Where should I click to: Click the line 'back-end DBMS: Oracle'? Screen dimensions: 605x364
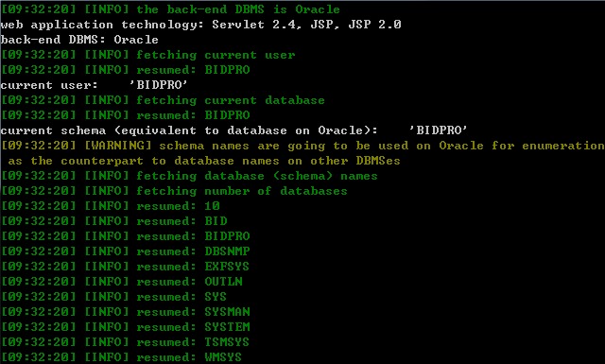[79, 40]
